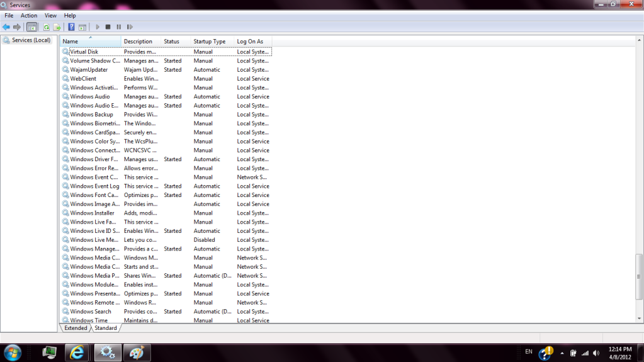The image size is (644, 362).
Task: Select the Windows Error Reporting service
Action: click(x=94, y=169)
